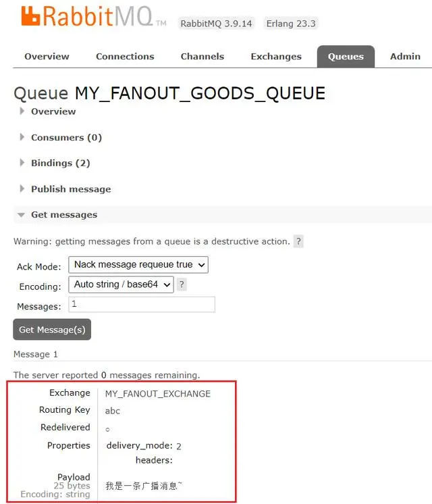Click the RabbitMQ logo icon
This screenshot has width=432, height=504.
click(x=30, y=16)
